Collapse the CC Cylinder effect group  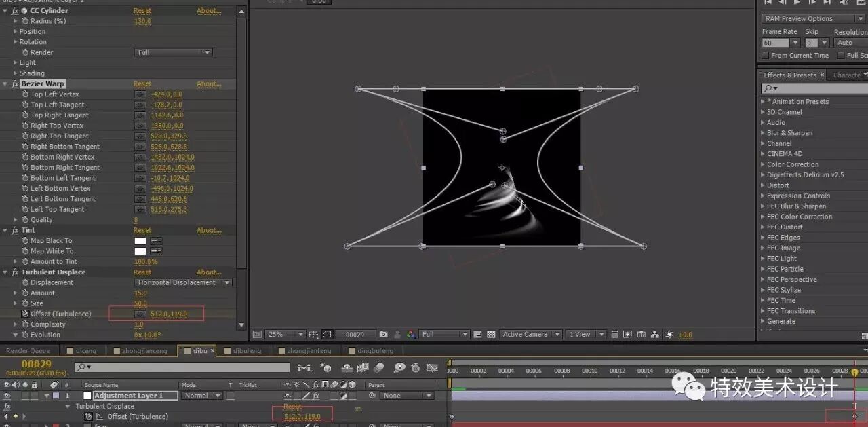tap(6, 11)
